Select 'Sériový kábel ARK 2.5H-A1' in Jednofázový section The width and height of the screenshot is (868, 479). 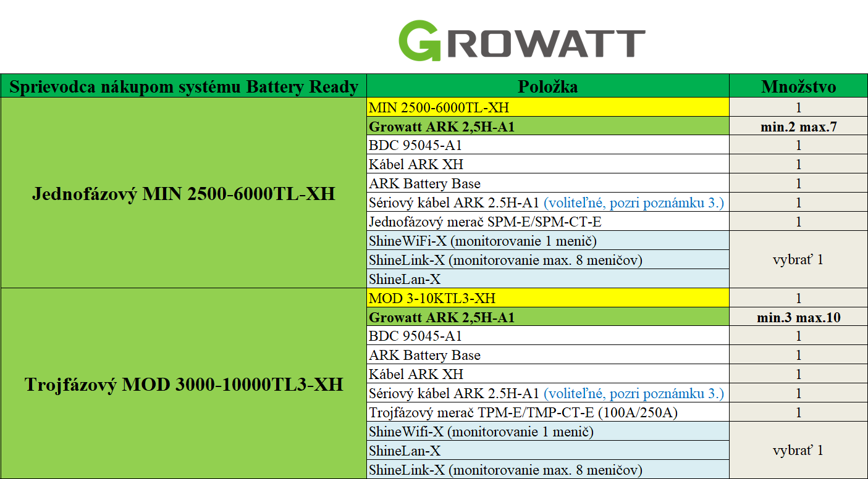click(548, 202)
